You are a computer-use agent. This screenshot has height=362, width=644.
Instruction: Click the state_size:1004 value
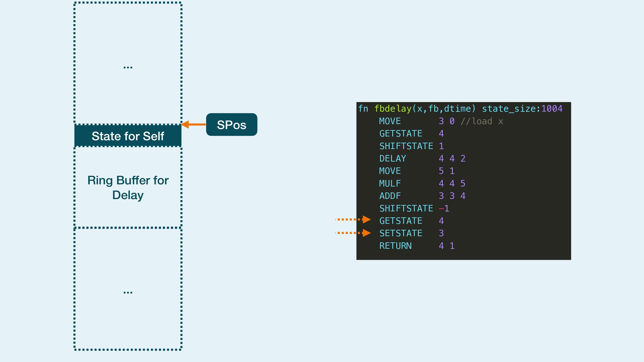click(551, 109)
